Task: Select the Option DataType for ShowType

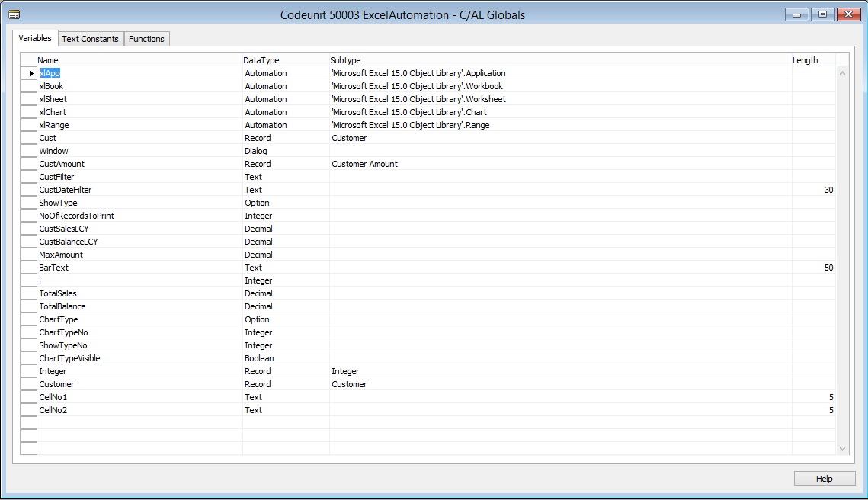Action: [257, 203]
